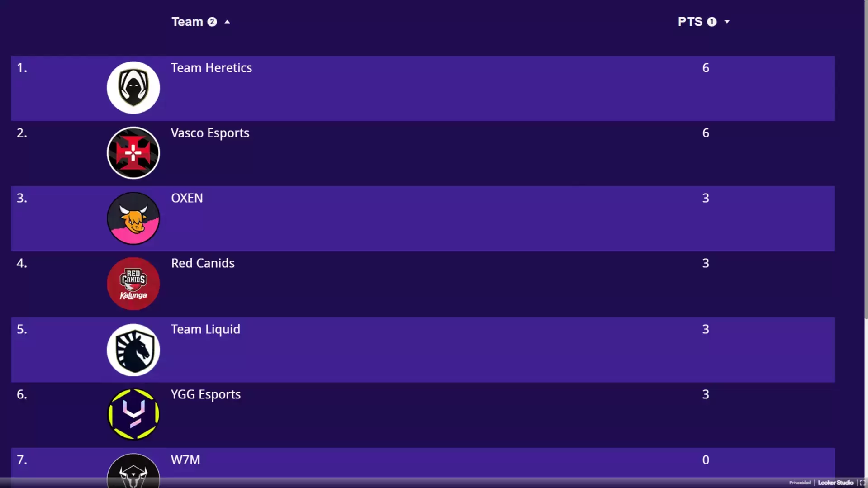The width and height of the screenshot is (868, 488).
Task: Toggle ascending sort arrow beside Team
Action: click(x=227, y=22)
